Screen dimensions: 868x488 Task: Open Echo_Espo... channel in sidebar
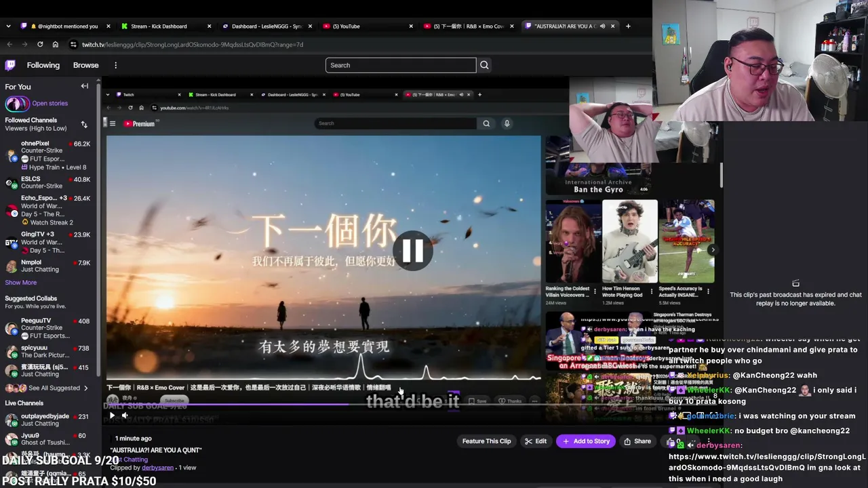point(48,210)
